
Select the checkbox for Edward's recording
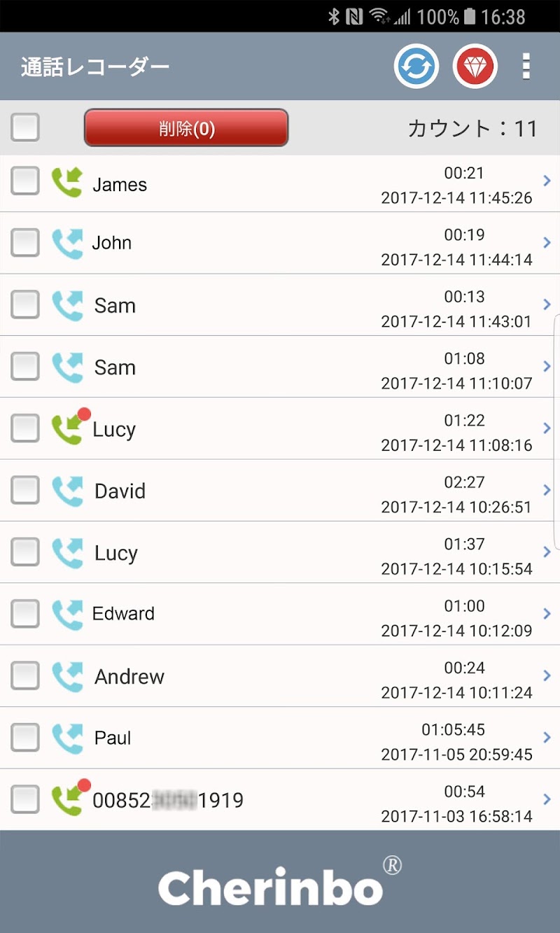[x=25, y=614]
